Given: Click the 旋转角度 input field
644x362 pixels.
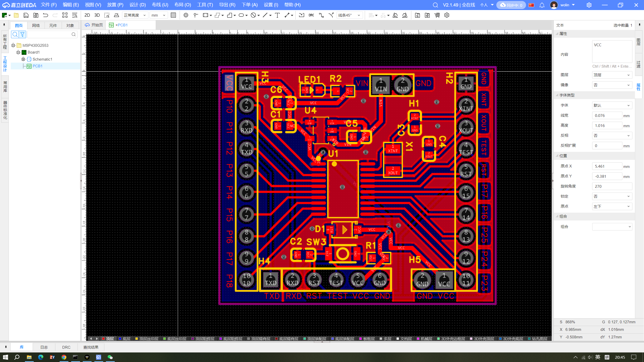Looking at the screenshot, I should click(x=612, y=186).
